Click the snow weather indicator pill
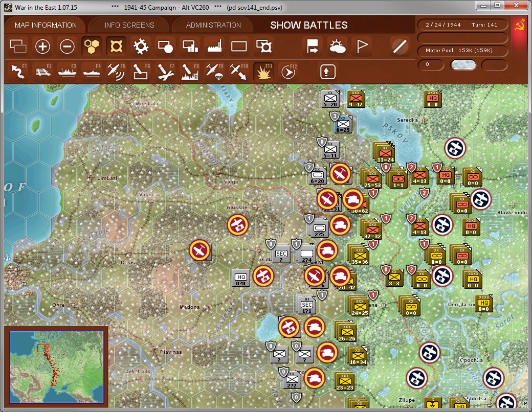Image resolution: width=532 pixels, height=412 pixels. coord(463,64)
